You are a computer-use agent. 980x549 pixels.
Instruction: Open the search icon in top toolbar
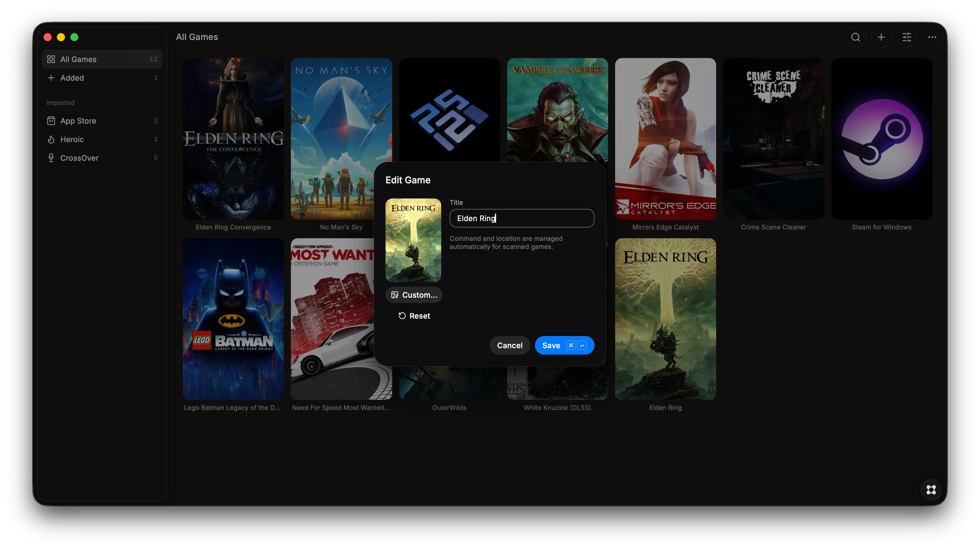point(855,37)
